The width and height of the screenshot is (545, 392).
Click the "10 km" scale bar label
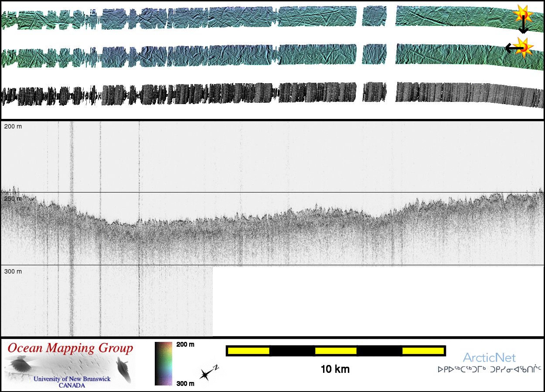tap(335, 369)
